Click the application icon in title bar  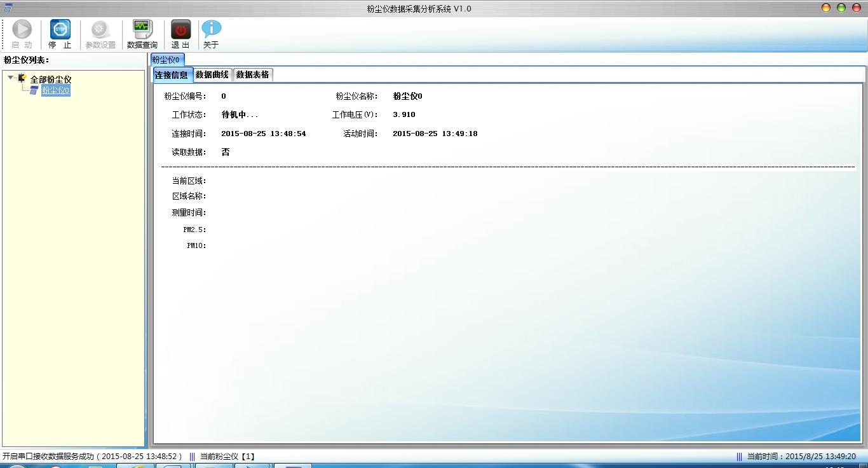pos(8,8)
